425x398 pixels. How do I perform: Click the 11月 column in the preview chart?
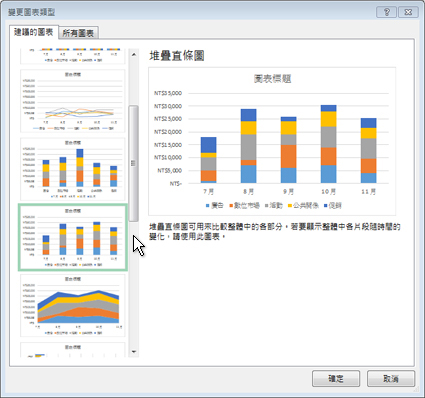click(369, 150)
